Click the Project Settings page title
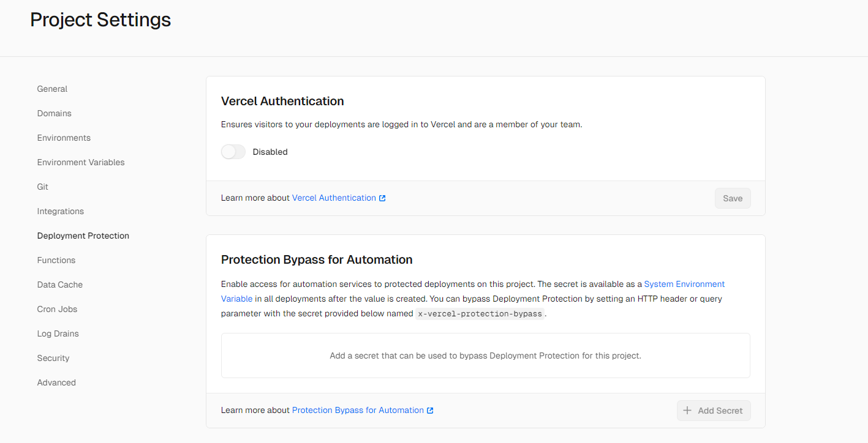868x443 pixels. [100, 20]
